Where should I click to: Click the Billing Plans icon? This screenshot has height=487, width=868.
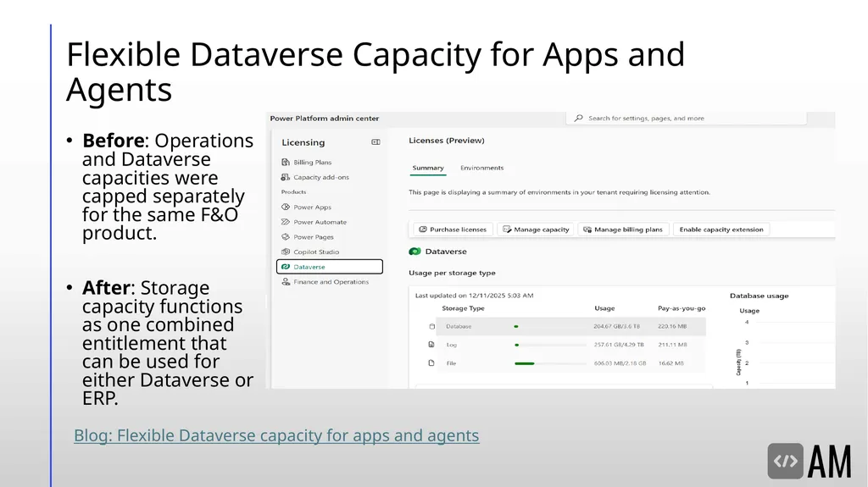click(x=286, y=162)
